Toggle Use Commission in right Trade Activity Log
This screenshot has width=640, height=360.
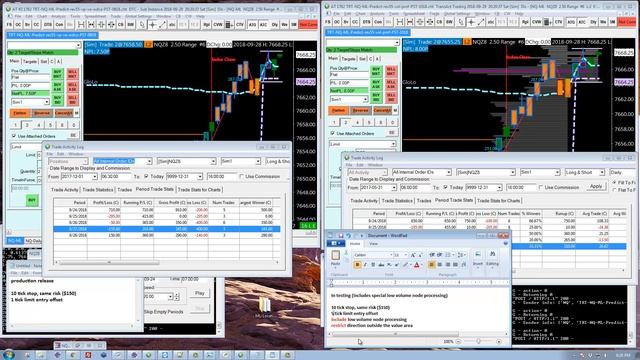point(541,187)
